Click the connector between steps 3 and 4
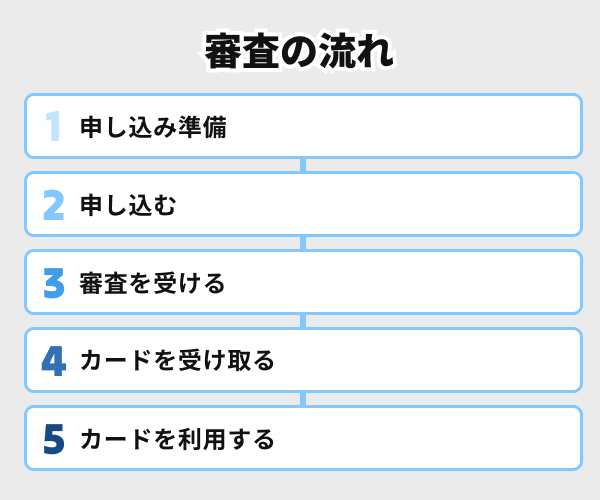 tap(303, 321)
